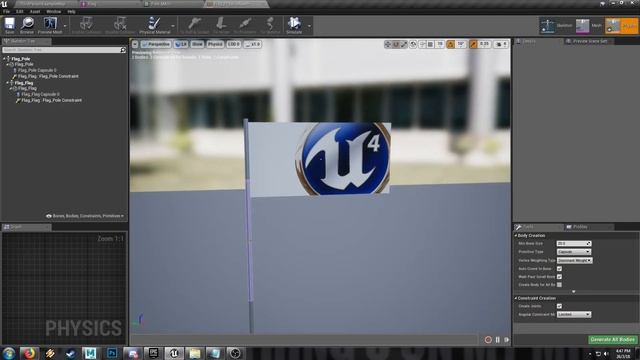Screen dimensions: 640x360
Task: Open the Perspective view dropdown
Action: [x=156, y=44]
